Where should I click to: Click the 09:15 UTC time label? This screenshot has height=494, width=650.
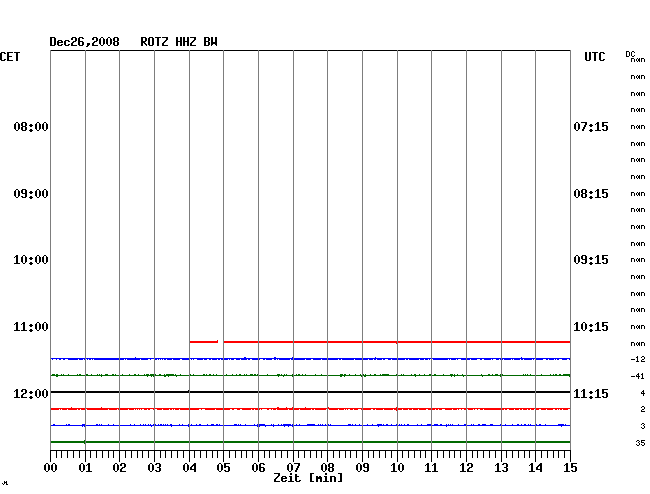tap(591, 260)
